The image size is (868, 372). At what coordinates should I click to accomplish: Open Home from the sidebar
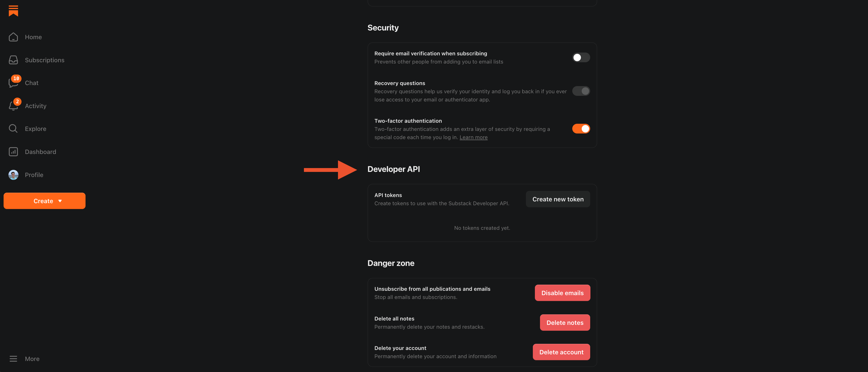click(x=33, y=37)
